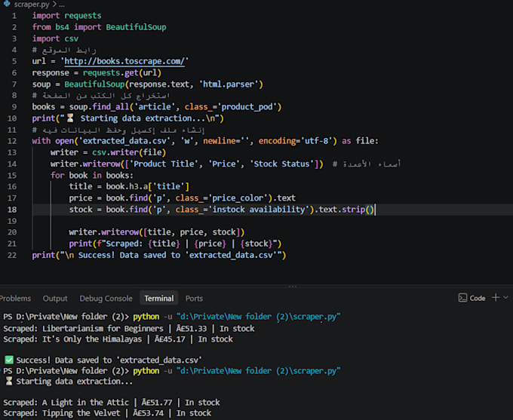Click the Python file icon in the breadcrumb
Viewport: 513px width, 420px height.
(x=7, y=4)
